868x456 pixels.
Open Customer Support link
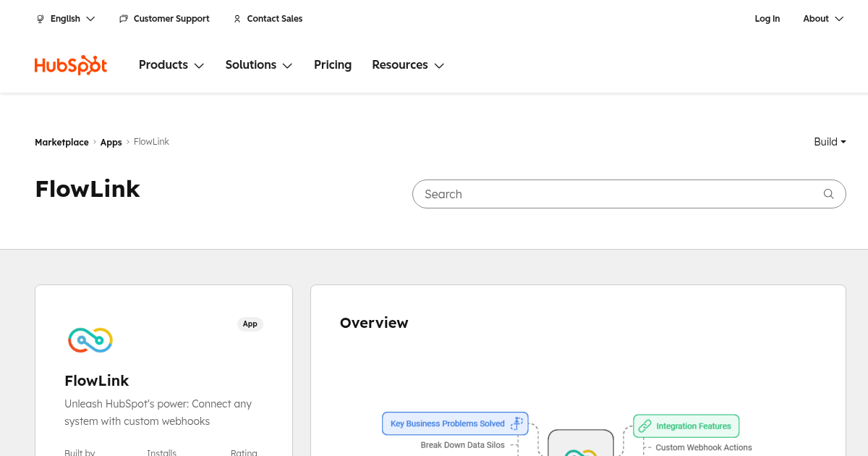171,19
